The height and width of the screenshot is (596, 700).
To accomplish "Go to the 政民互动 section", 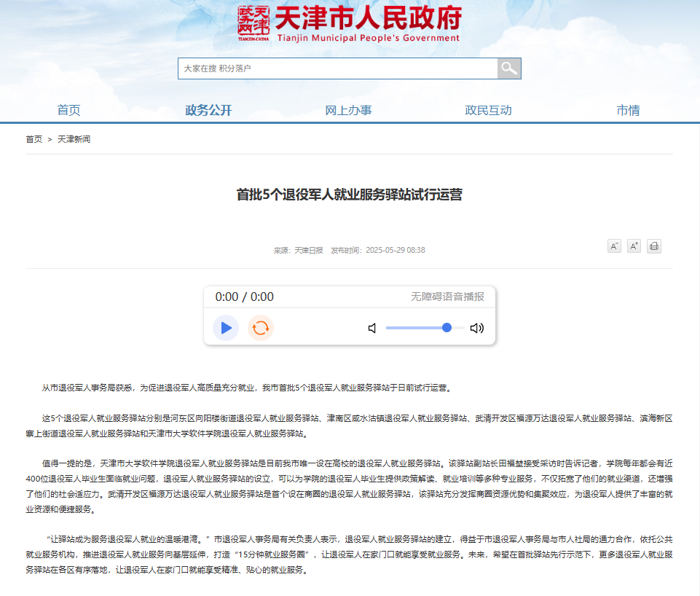I will [x=488, y=111].
